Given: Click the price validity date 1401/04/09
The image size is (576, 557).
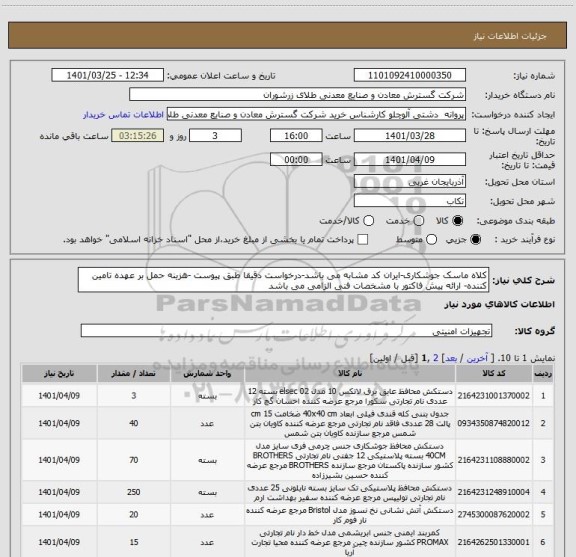Looking at the screenshot, I should [410, 159].
